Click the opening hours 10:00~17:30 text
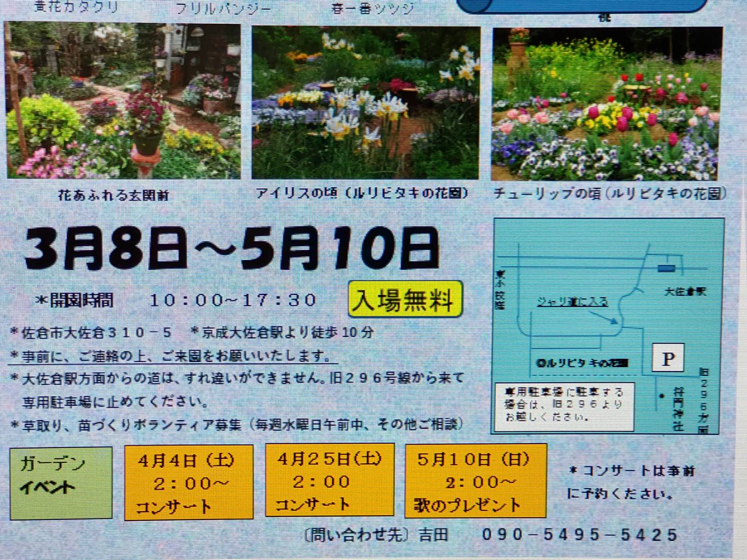Viewport: 747px width, 560px height. click(233, 300)
